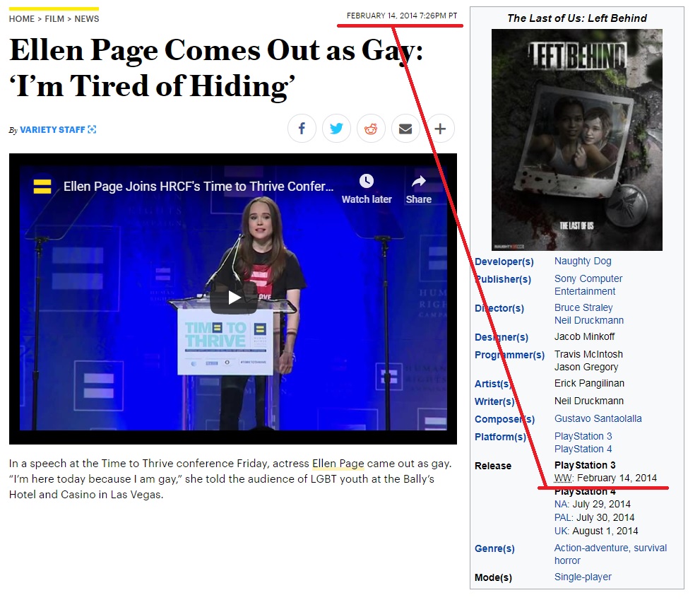Click the Release label in infobox
This screenshot has width=700, height=600.
tap(493, 466)
